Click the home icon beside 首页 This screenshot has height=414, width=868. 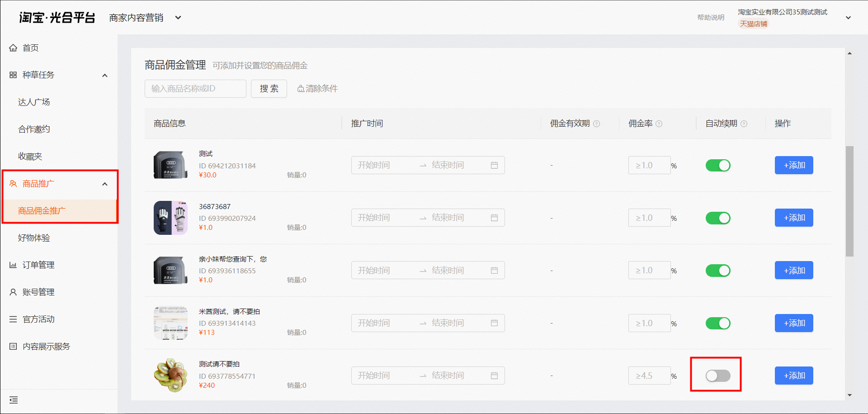tap(13, 48)
